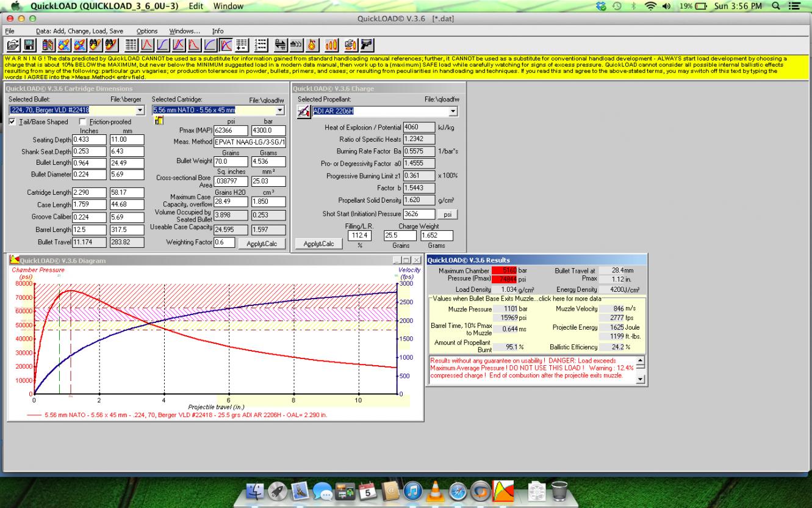
Task: Click the open file folder toolbar icon
Action: (x=13, y=45)
